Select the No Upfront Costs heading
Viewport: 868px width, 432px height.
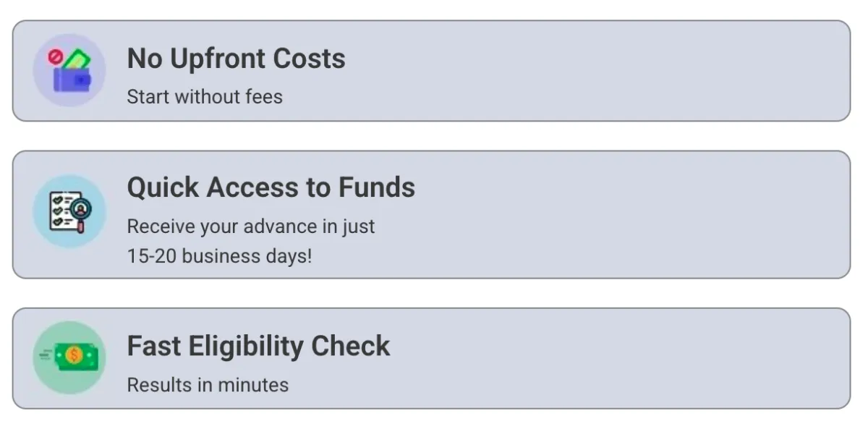237,59
